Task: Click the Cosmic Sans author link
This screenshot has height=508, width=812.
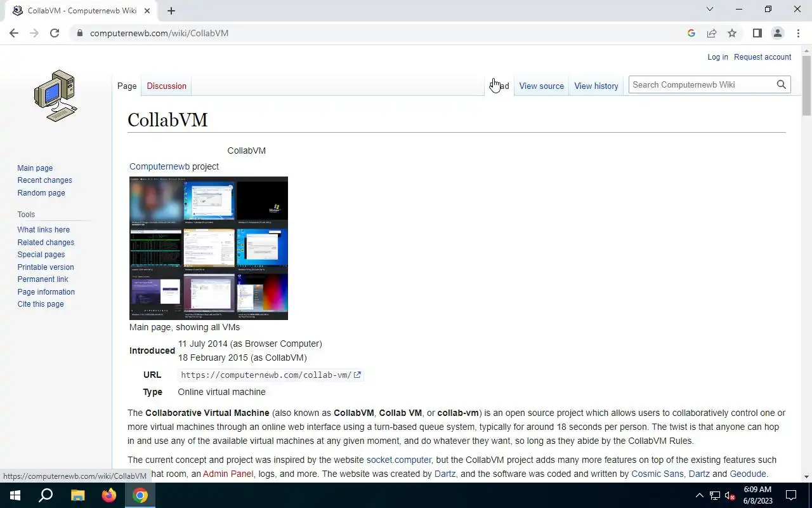Action: [x=657, y=474]
